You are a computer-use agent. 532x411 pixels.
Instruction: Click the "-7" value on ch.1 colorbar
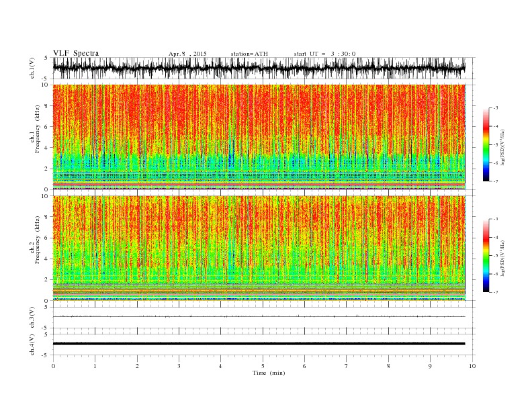coord(495,181)
